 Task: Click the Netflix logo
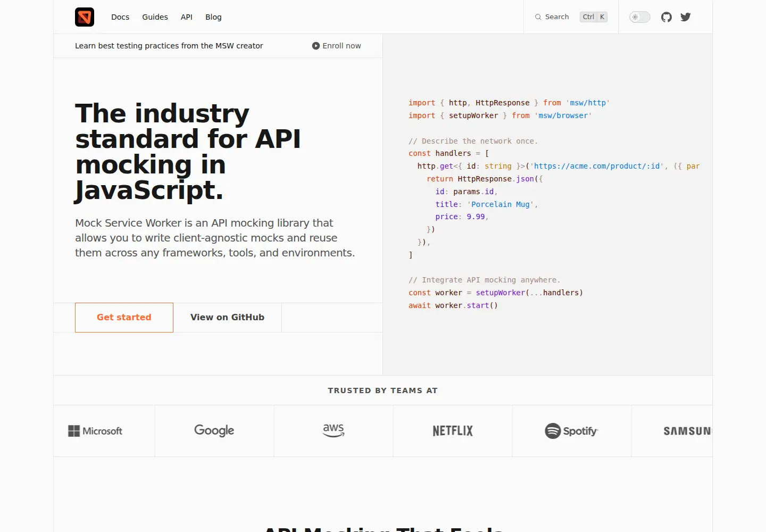[x=453, y=431]
